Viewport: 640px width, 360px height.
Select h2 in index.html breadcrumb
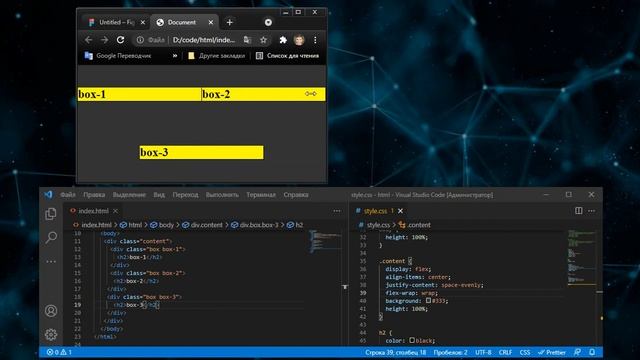click(x=295, y=225)
